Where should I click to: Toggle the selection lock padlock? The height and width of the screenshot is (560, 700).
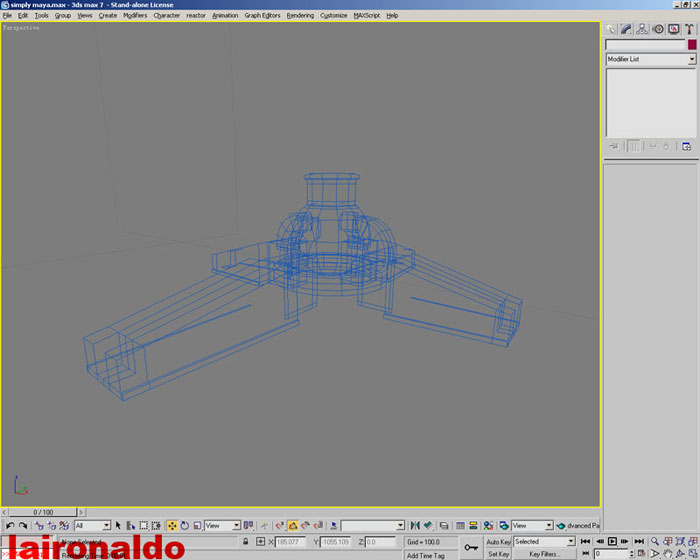pos(246,541)
